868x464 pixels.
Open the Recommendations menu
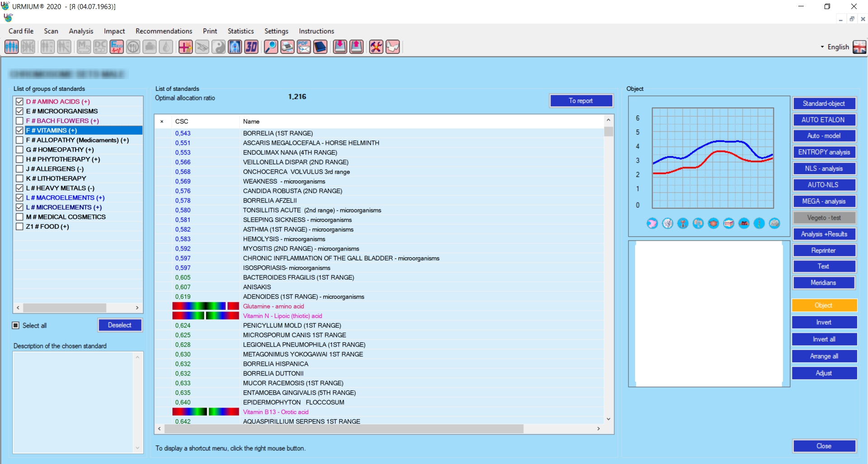point(164,31)
